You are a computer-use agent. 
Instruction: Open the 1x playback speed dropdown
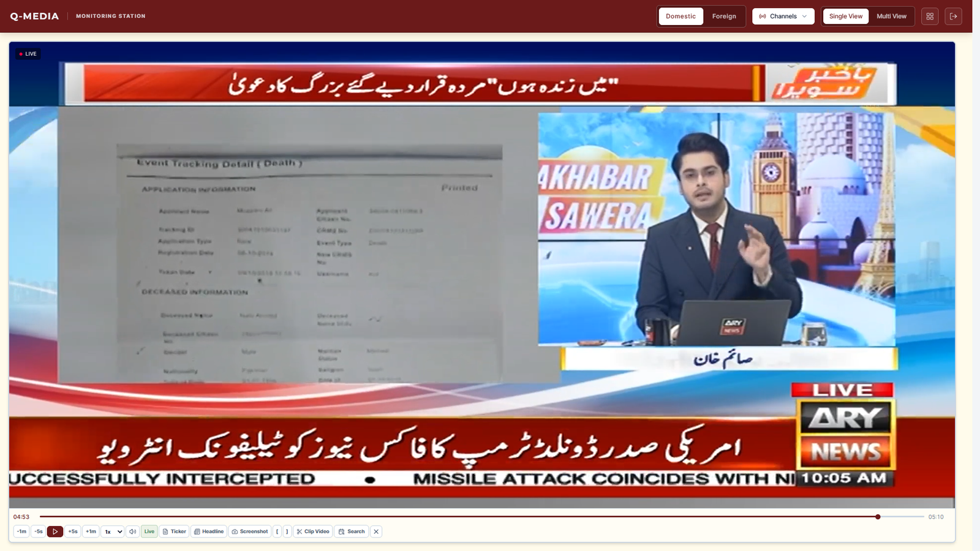(113, 531)
